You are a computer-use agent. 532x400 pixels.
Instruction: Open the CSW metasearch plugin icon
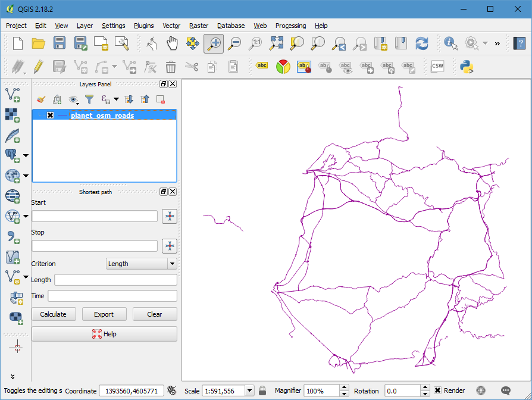point(437,66)
